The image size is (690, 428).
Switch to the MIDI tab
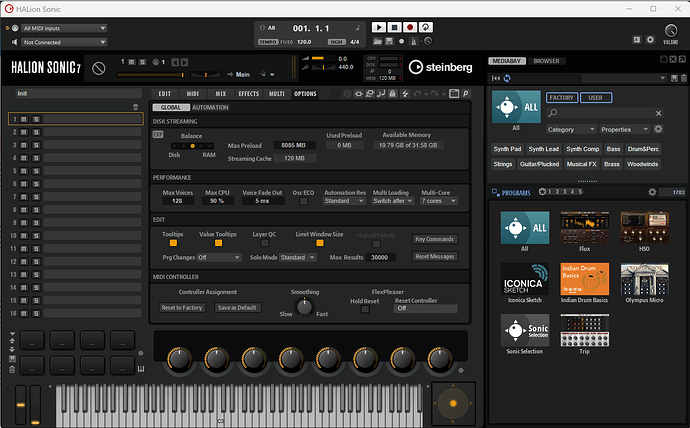(x=193, y=94)
